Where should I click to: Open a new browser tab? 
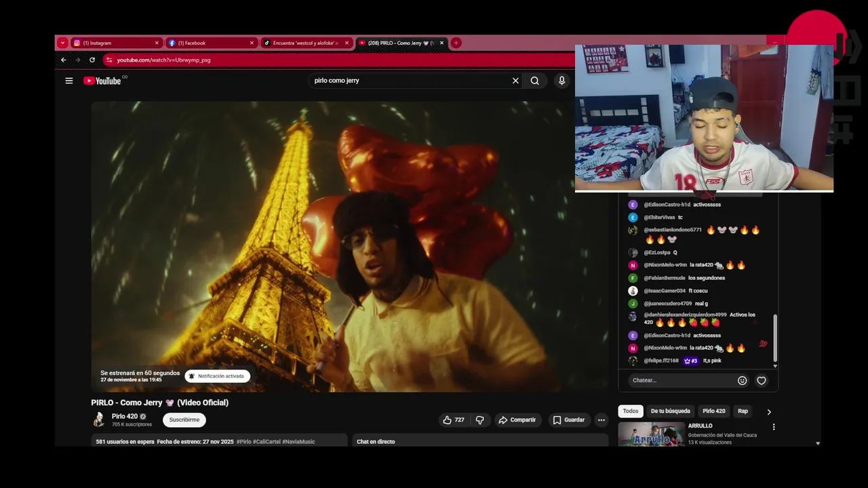(x=456, y=43)
